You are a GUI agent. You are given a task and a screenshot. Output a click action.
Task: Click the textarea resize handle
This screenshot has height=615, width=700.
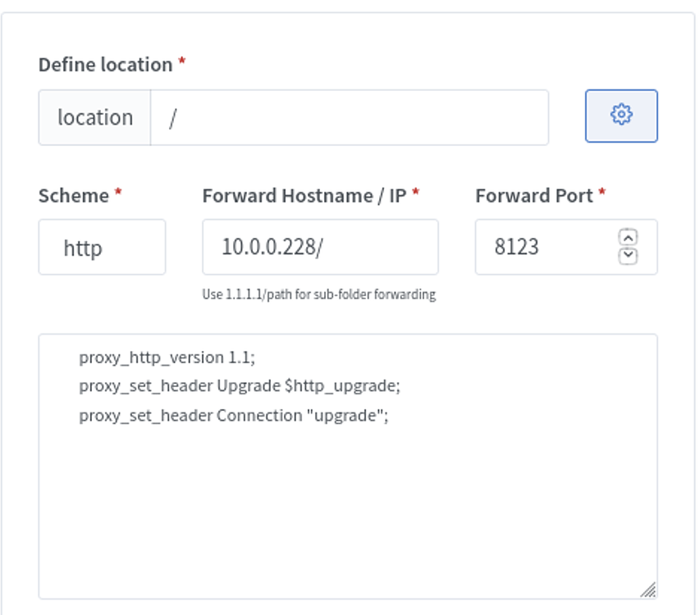point(647,589)
